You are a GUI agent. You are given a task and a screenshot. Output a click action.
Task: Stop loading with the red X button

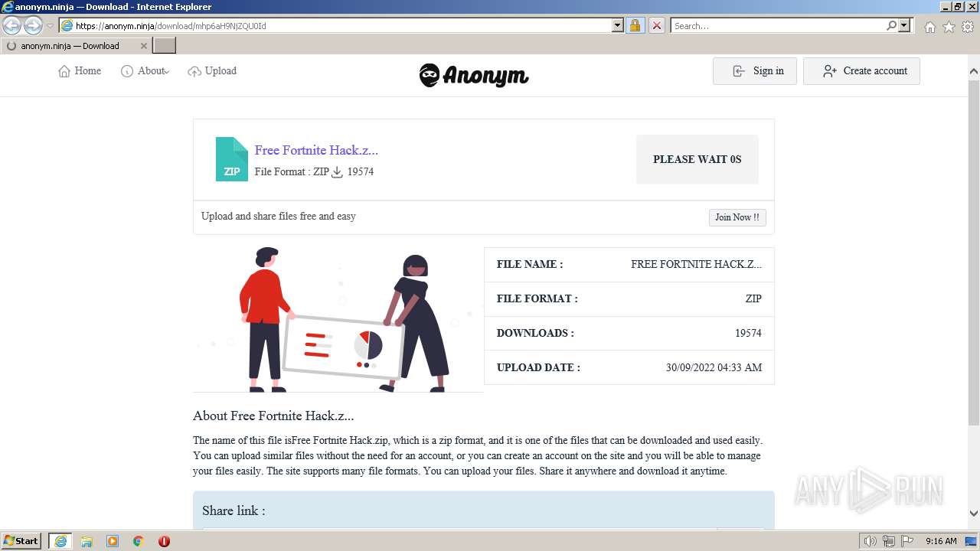tap(656, 25)
